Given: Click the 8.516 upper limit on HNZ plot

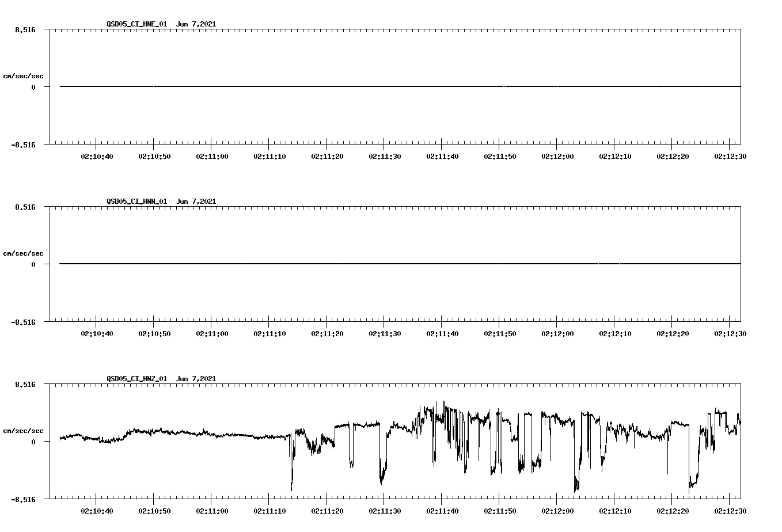Looking at the screenshot, I should [x=25, y=384].
